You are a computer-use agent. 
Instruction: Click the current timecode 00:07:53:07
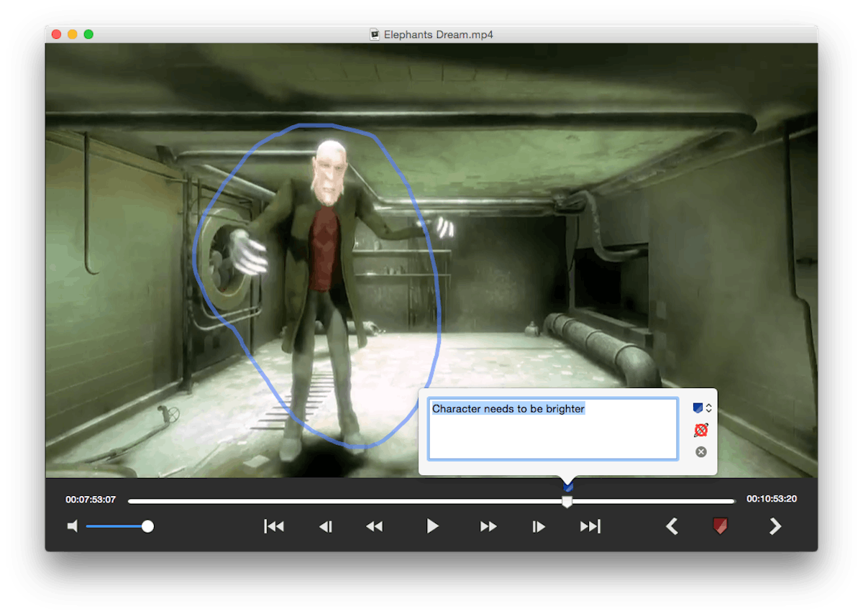tap(91, 500)
